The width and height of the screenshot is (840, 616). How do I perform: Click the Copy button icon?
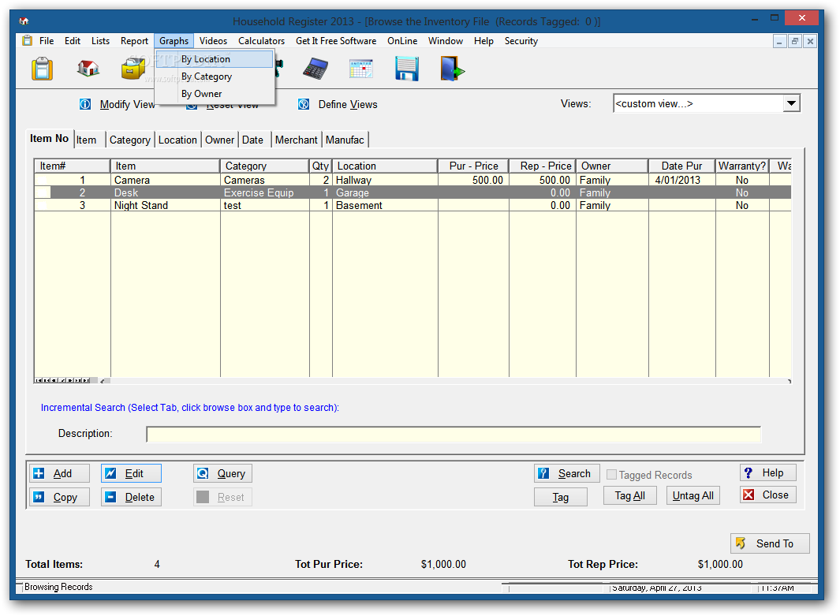39,497
